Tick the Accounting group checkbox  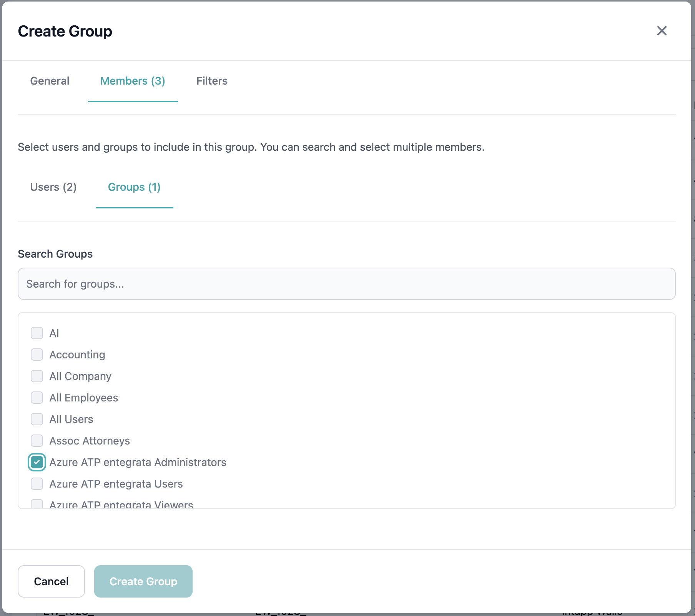tap(37, 355)
